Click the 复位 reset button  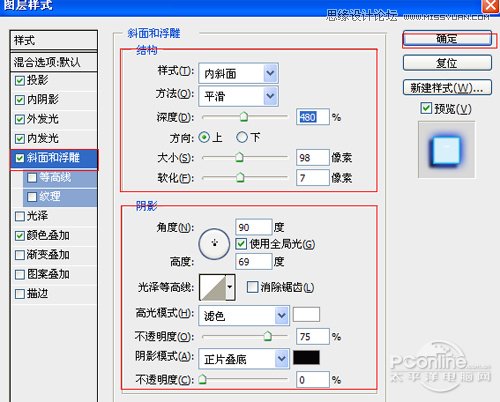(x=447, y=63)
